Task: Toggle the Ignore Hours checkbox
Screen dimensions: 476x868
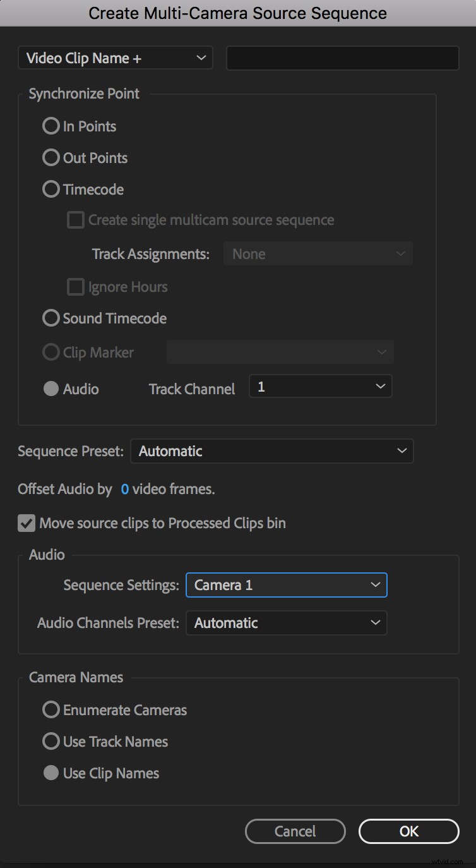Action: [75, 286]
